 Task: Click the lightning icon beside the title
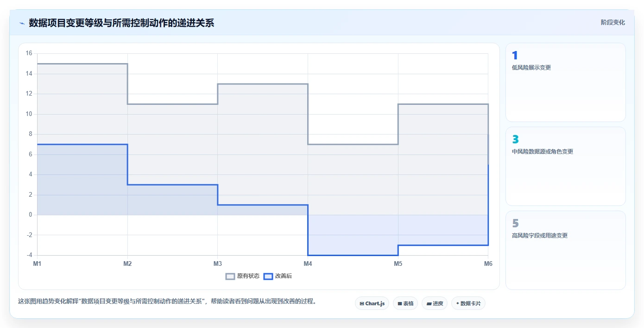22,23
